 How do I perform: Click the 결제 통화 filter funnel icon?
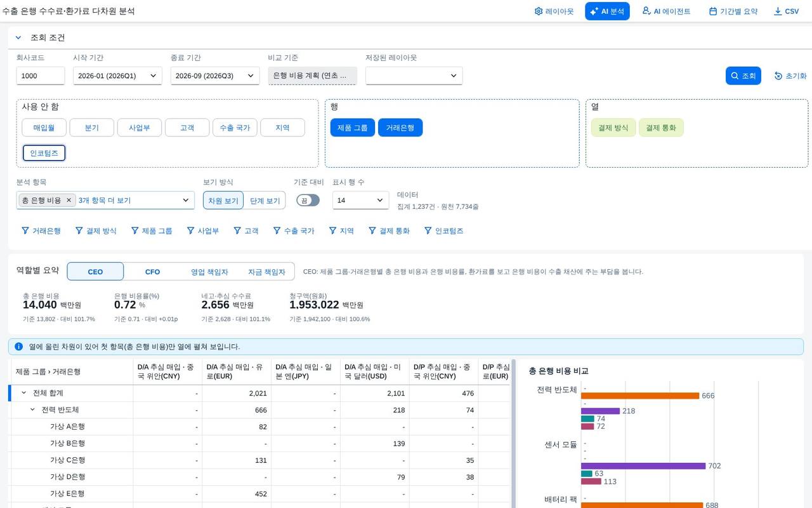click(x=372, y=231)
